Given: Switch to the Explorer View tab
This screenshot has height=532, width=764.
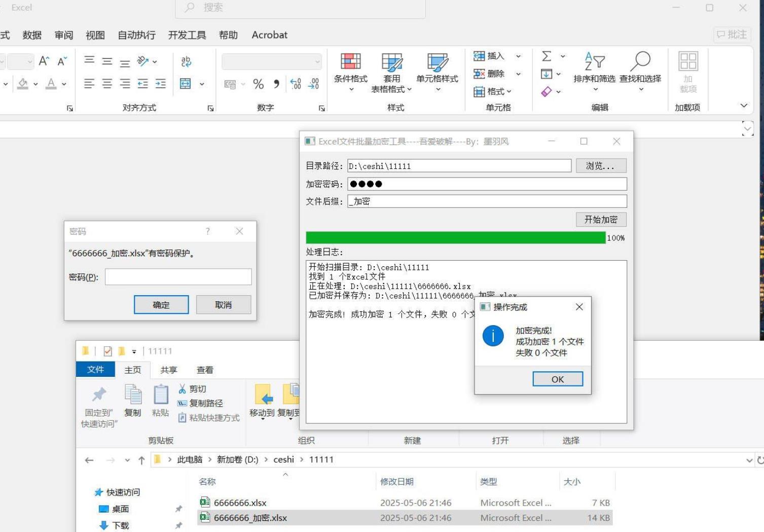Looking at the screenshot, I should (205, 370).
